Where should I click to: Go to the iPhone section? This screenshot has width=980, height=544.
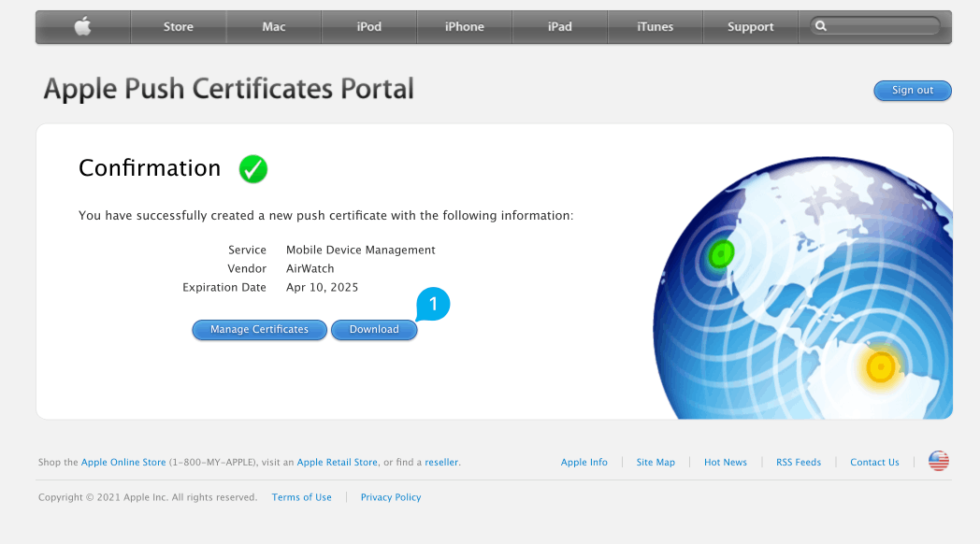click(x=465, y=27)
